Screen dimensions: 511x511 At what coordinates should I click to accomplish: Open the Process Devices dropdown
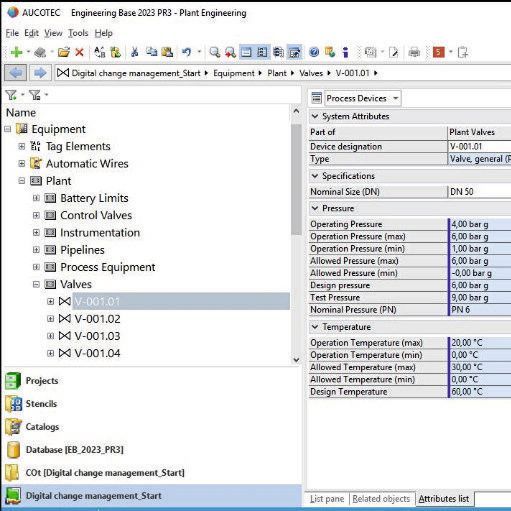click(396, 98)
